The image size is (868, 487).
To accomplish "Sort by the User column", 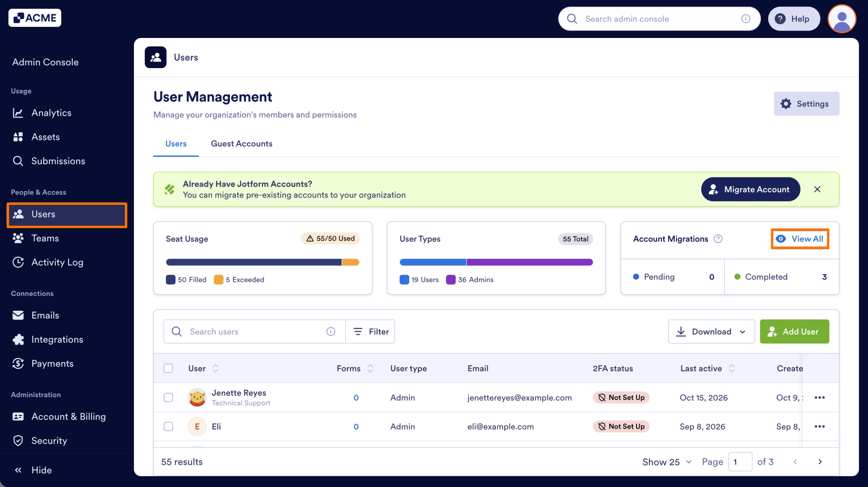I will click(x=215, y=368).
